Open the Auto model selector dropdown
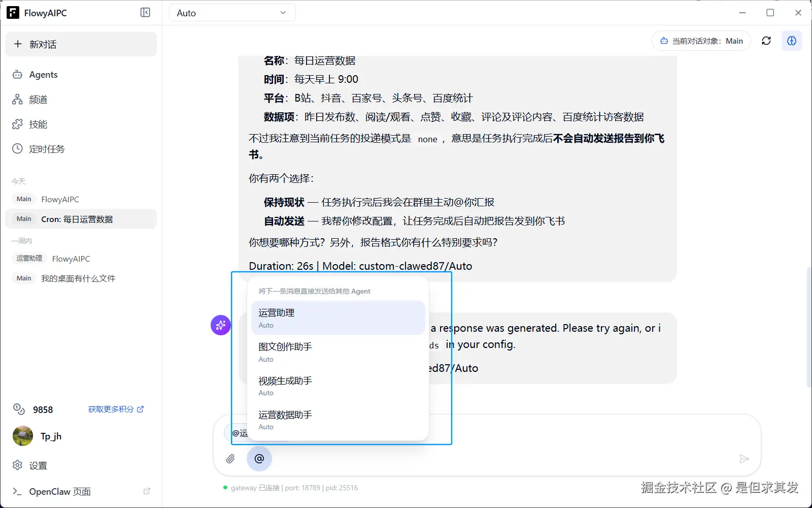The image size is (812, 508). [x=232, y=12]
